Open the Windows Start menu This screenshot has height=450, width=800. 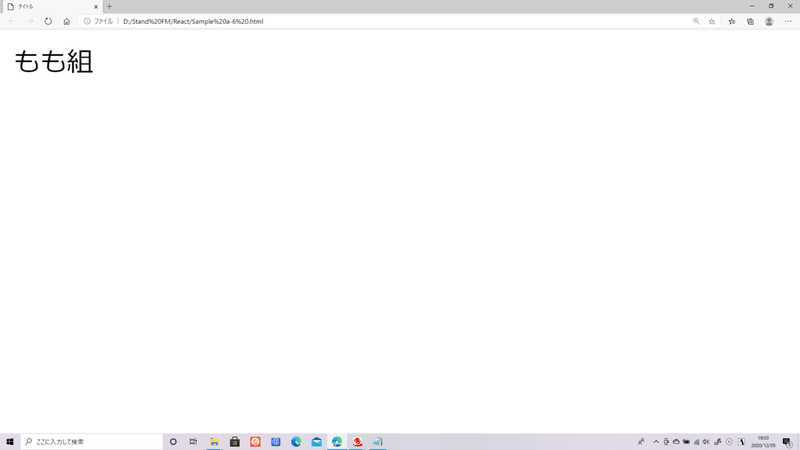pos(10,442)
